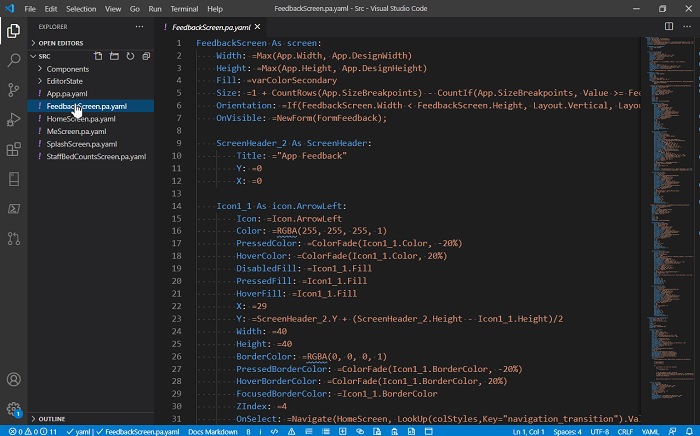Expand the EditorState folder

[66, 81]
